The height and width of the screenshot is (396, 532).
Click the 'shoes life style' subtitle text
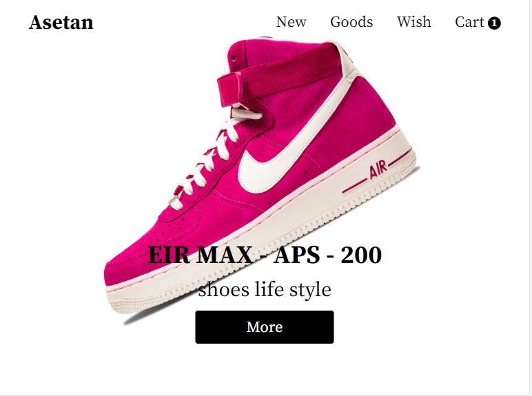pyautogui.click(x=265, y=289)
